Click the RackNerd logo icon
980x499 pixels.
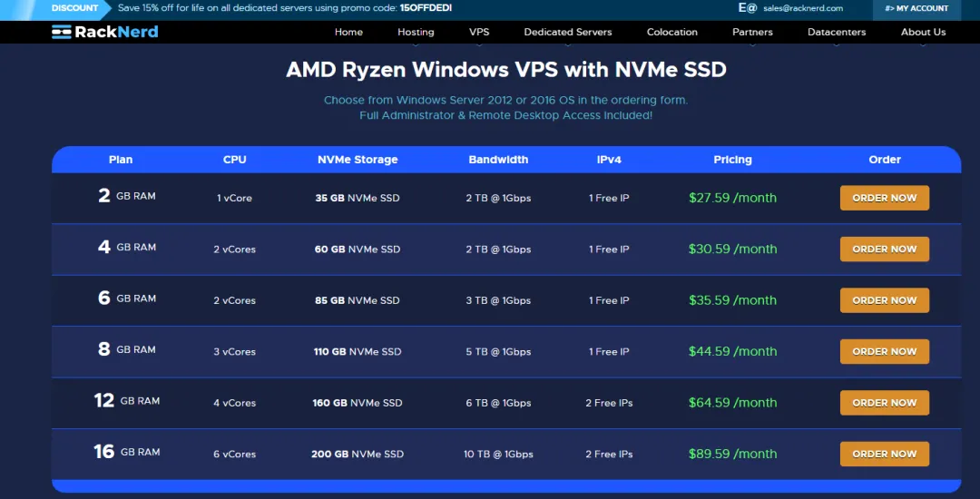tap(61, 32)
